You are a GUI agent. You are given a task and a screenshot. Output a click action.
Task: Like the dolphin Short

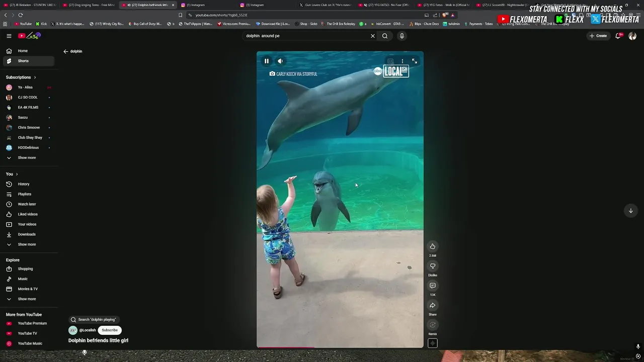[433, 246]
